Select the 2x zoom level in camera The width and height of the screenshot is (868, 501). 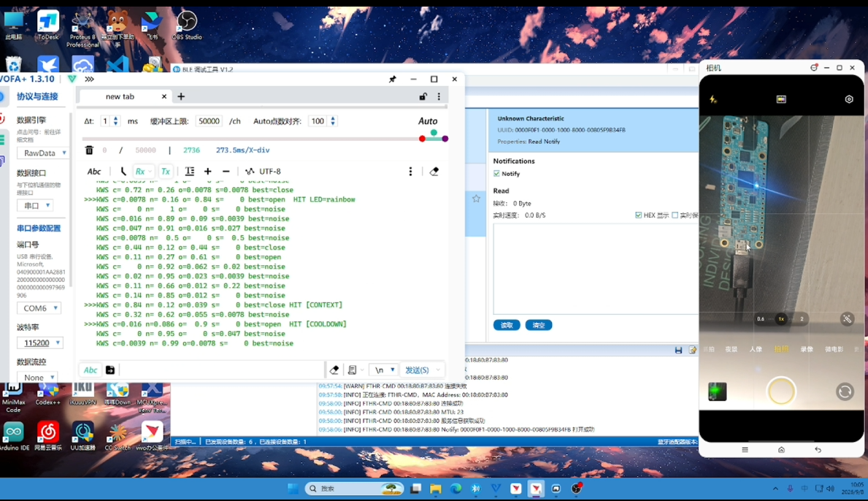click(x=801, y=319)
